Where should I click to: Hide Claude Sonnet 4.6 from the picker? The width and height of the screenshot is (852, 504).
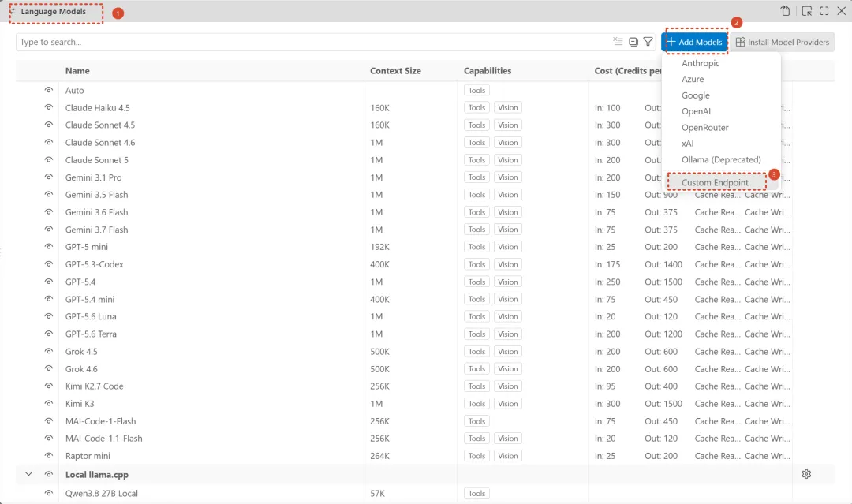pyautogui.click(x=49, y=142)
